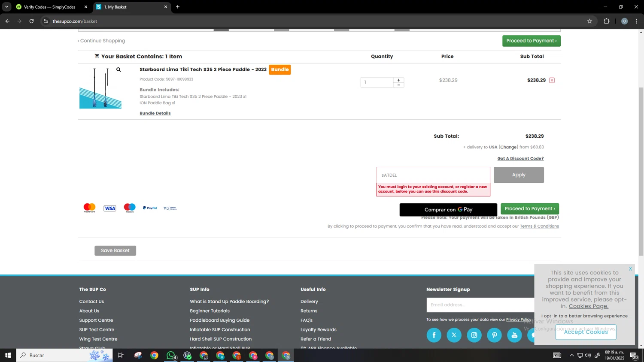The image size is (644, 362).
Task: View site information icon in address bar
Action: click(46, 21)
